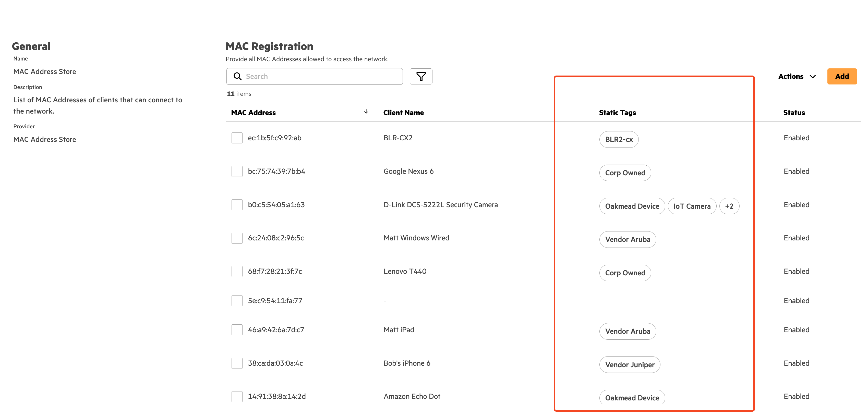Toggle the MAC Address sort arrow
868x417 pixels.
click(366, 112)
